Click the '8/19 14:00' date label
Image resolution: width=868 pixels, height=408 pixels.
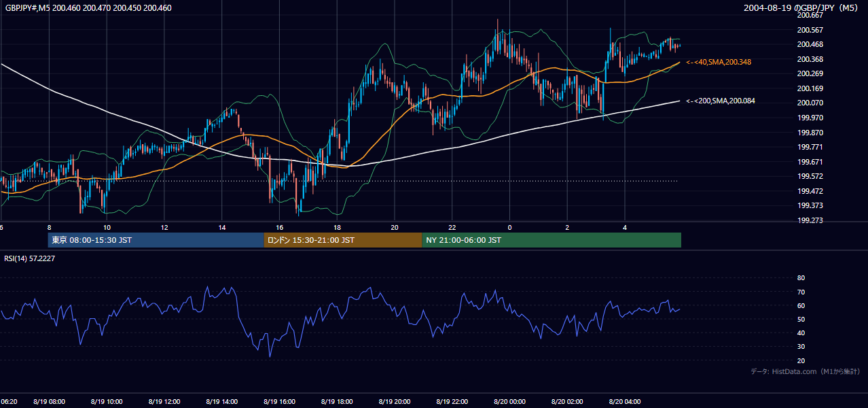click(221, 402)
